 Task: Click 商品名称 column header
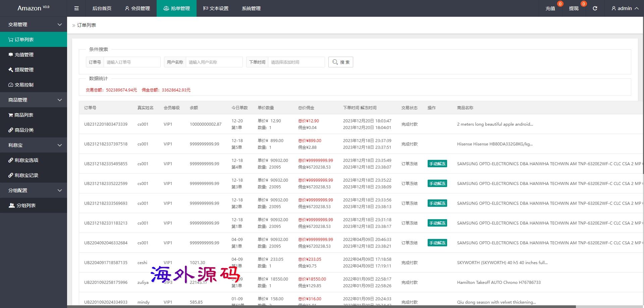pos(465,108)
